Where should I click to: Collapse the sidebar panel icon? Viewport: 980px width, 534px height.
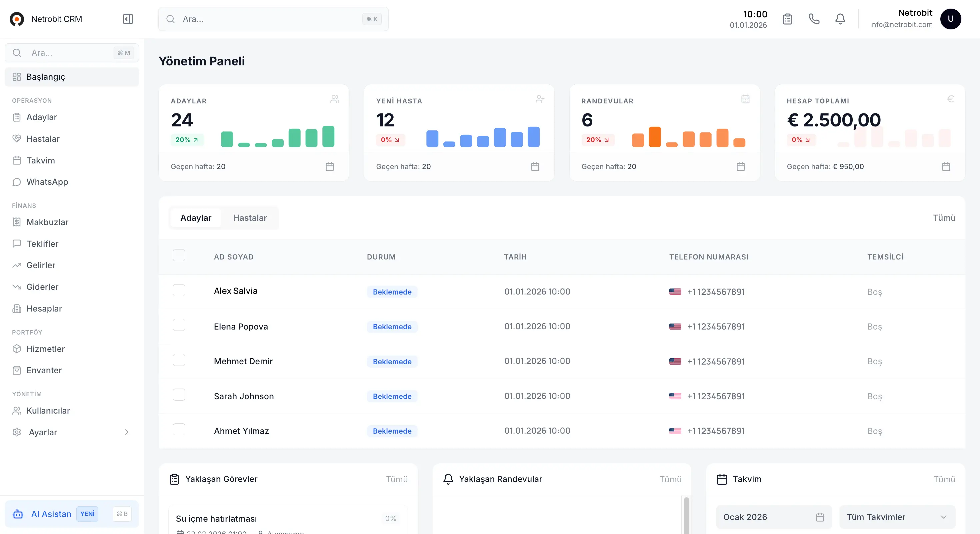coord(128,19)
